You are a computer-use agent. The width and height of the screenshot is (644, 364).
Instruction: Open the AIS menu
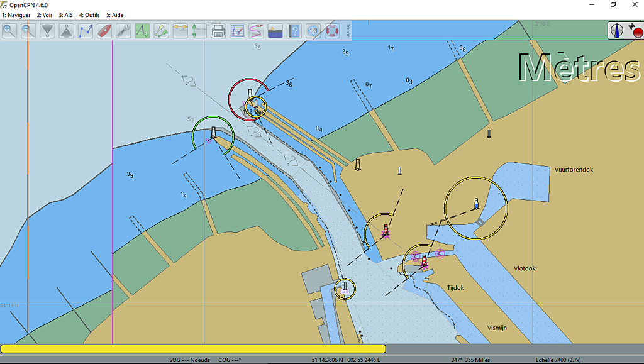coord(65,14)
